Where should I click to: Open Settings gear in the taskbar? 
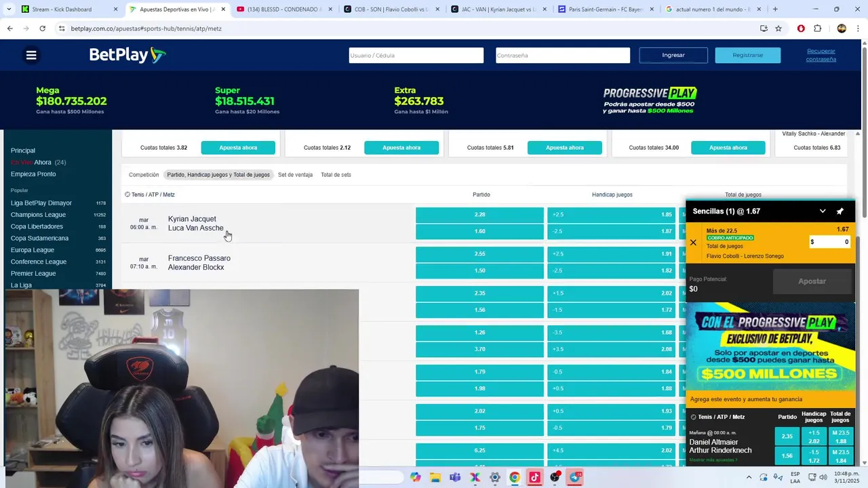pos(495,477)
